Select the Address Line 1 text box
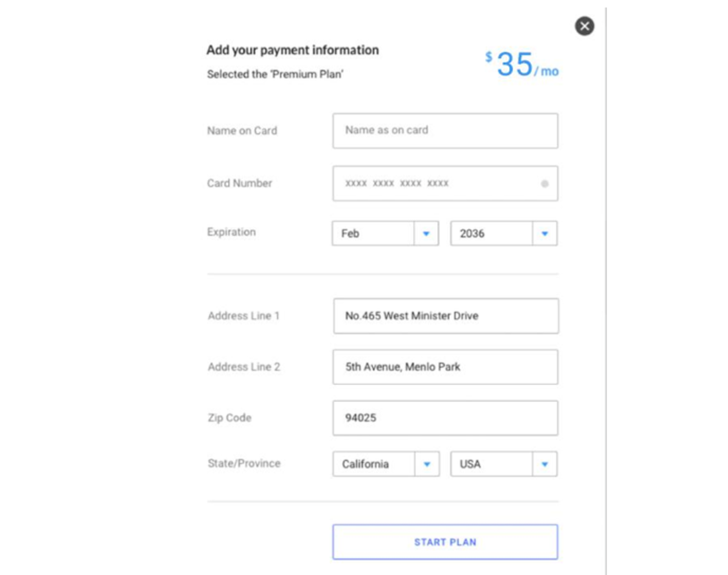The height and width of the screenshot is (575, 728). [445, 316]
